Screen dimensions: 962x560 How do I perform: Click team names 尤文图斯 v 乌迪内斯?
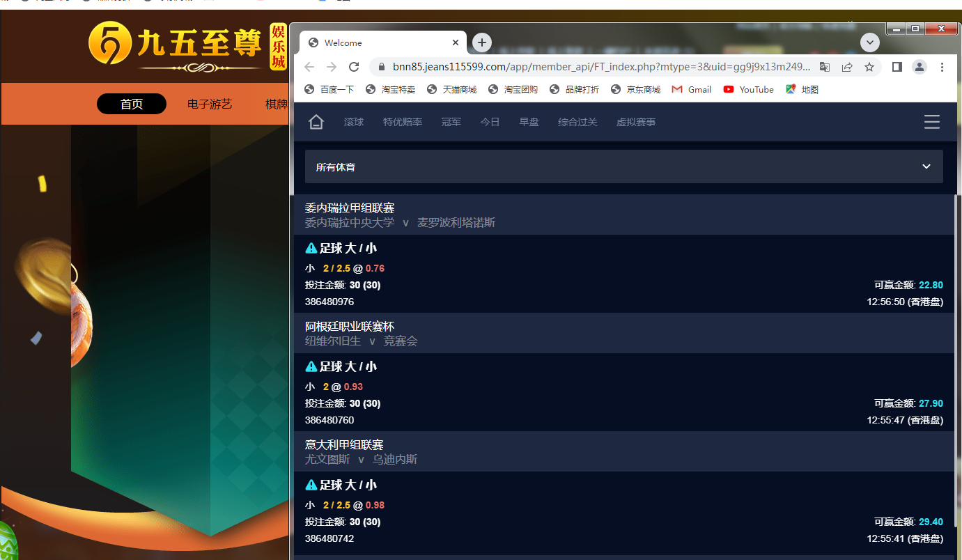(x=362, y=459)
